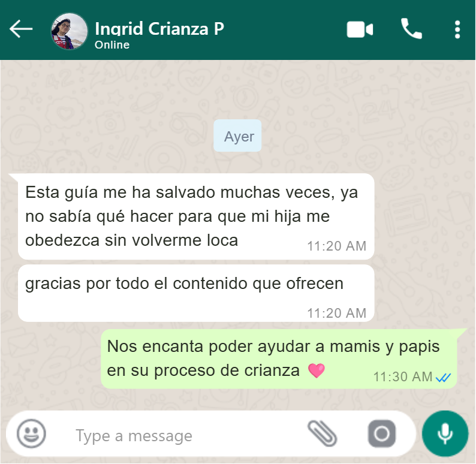Open contact info via Ingrid Crianza P name
476x464 pixels.
159,29
